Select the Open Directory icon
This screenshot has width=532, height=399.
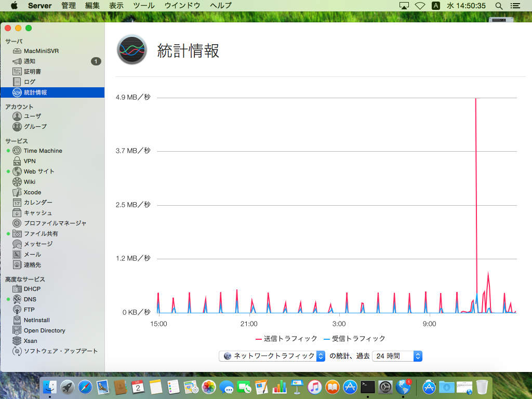point(17,330)
